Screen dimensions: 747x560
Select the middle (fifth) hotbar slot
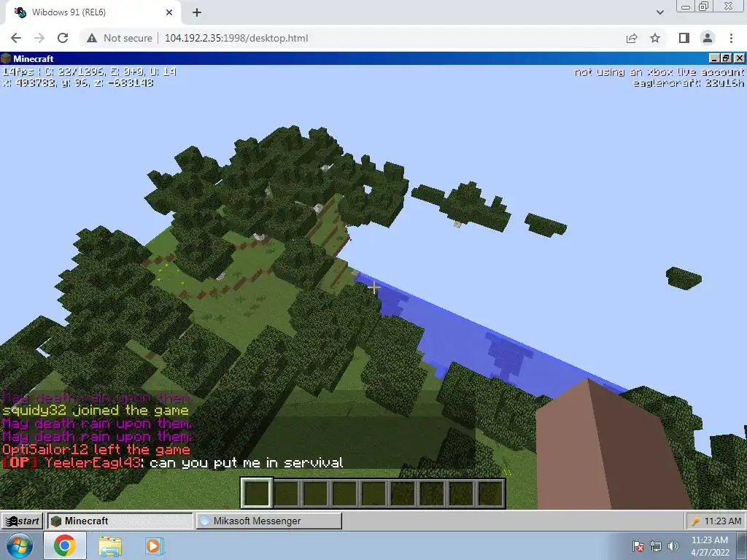click(x=373, y=493)
